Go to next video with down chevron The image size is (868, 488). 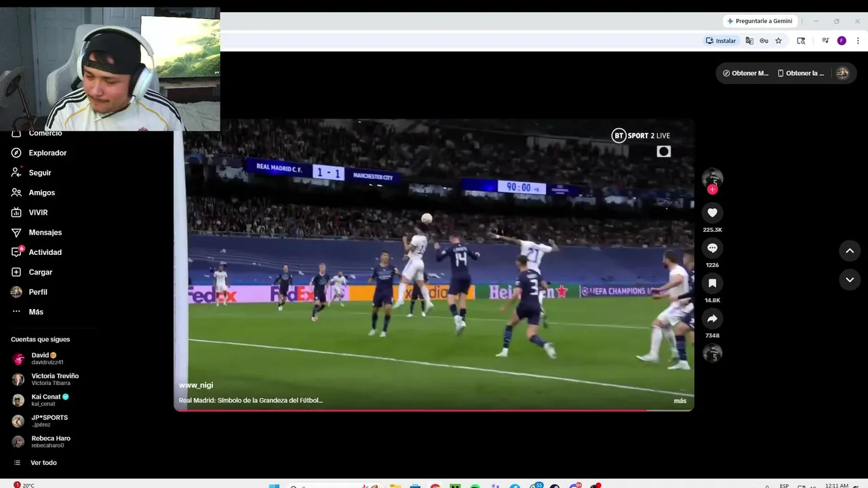coord(850,279)
